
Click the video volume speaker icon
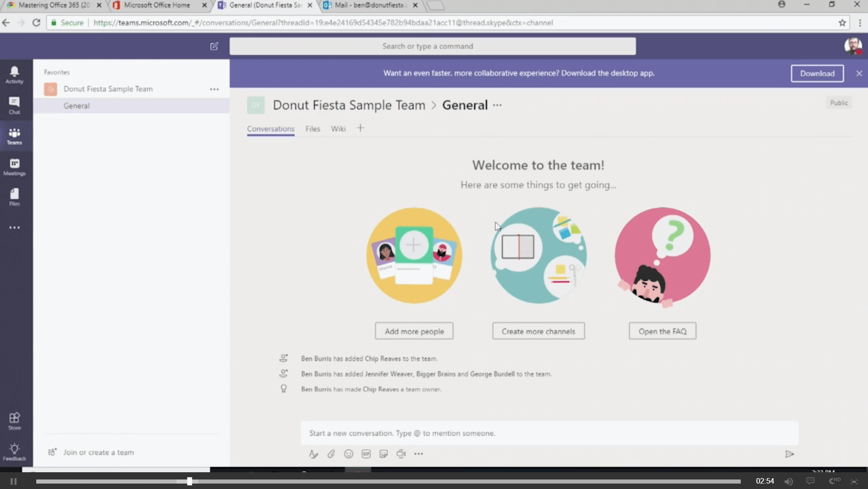[789, 481]
